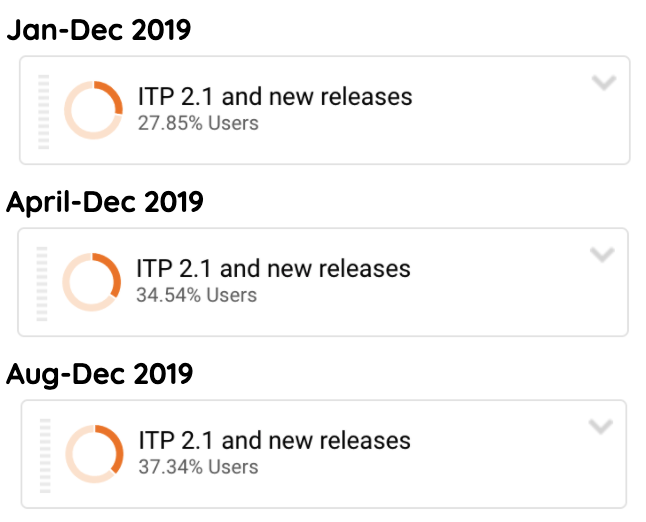
Task: Click the 27.85% Users text
Action: [198, 123]
